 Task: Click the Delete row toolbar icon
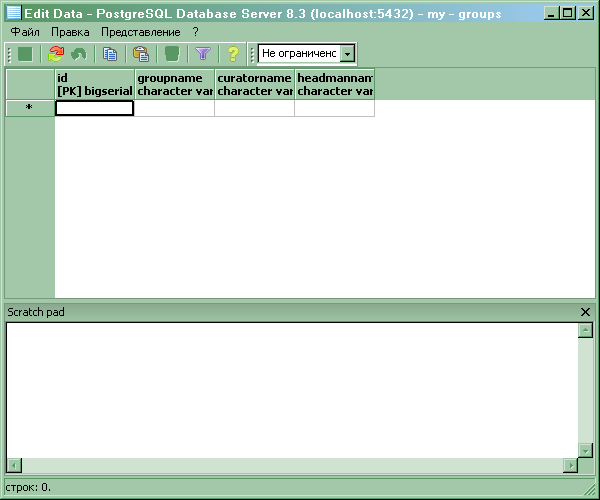(x=172, y=54)
